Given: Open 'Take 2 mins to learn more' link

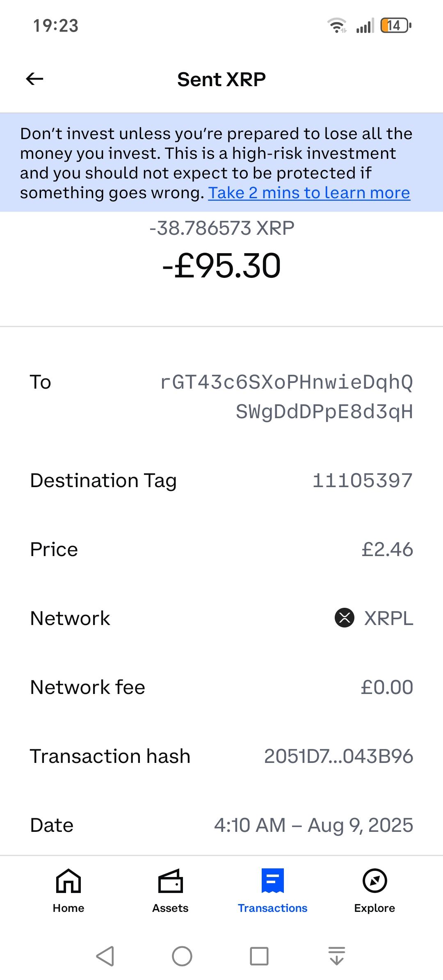Looking at the screenshot, I should 309,193.
